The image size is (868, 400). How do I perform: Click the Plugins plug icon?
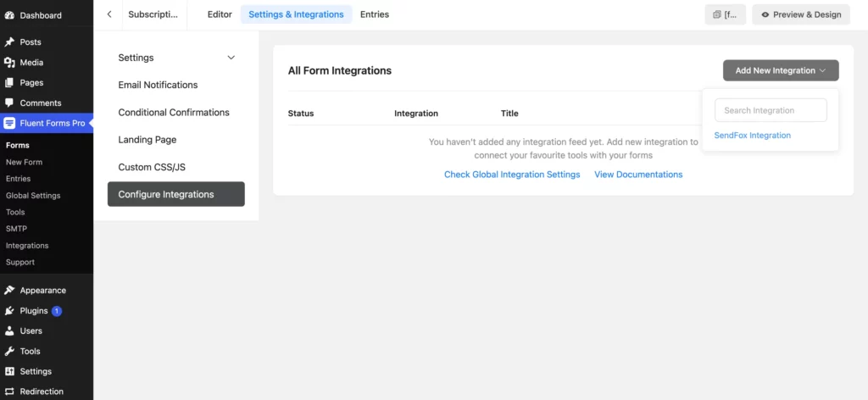[x=8, y=310]
